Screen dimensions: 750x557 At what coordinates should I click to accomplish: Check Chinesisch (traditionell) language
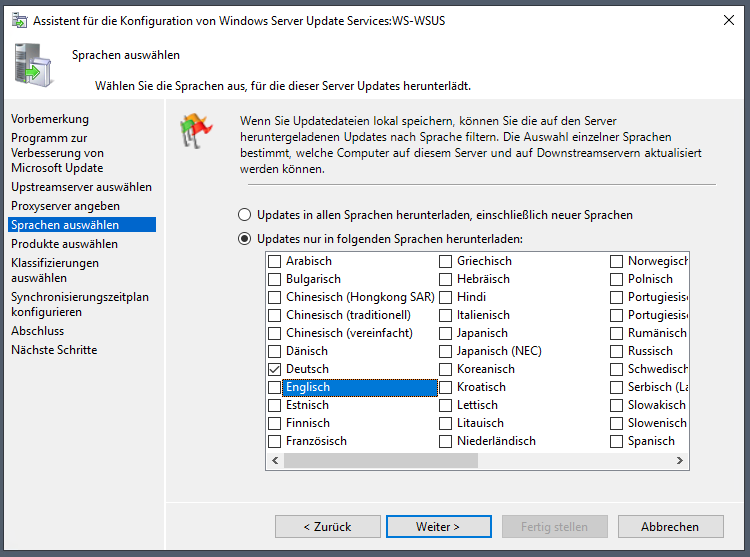275,315
